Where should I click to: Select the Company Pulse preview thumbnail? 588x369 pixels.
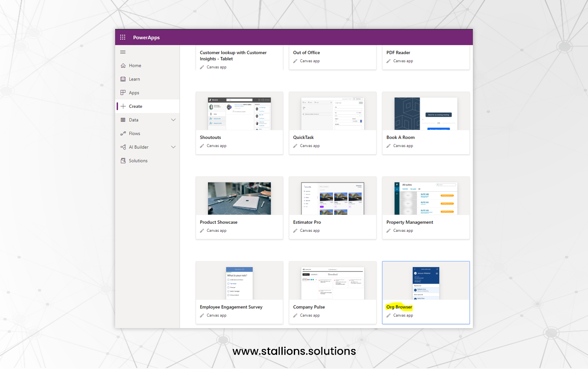(333, 283)
